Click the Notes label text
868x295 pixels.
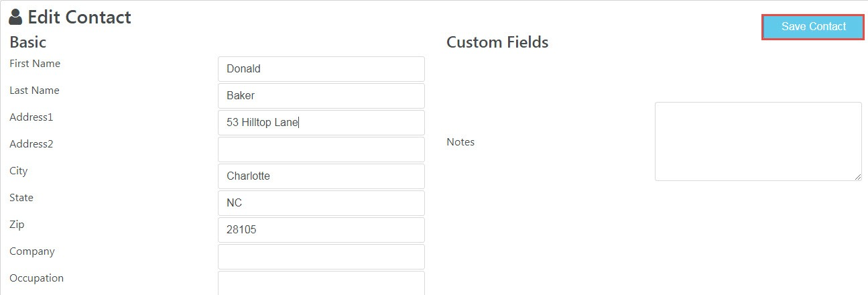(460, 142)
